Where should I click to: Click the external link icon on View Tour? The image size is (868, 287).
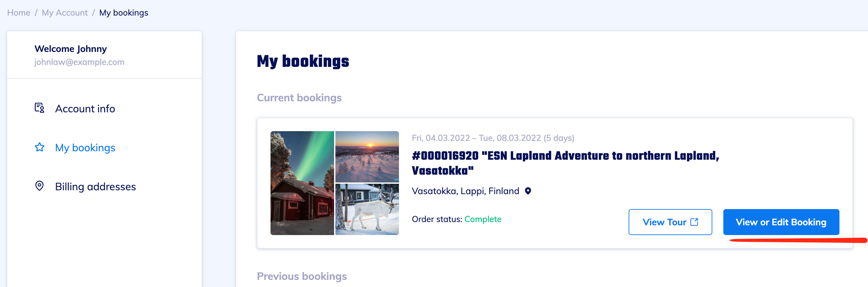pyautogui.click(x=694, y=222)
